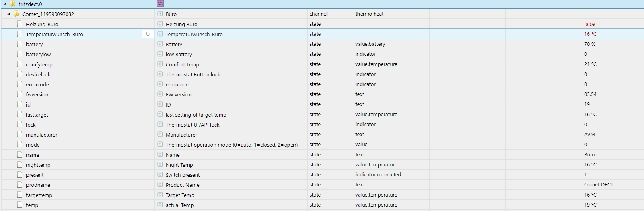Click the Comet DECT product name value
The image size is (644, 211).
pos(599,185)
